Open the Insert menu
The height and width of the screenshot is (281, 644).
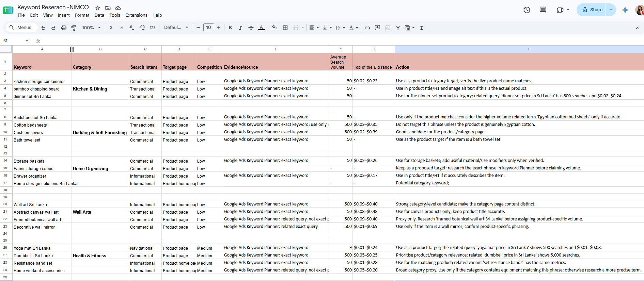pos(64,15)
